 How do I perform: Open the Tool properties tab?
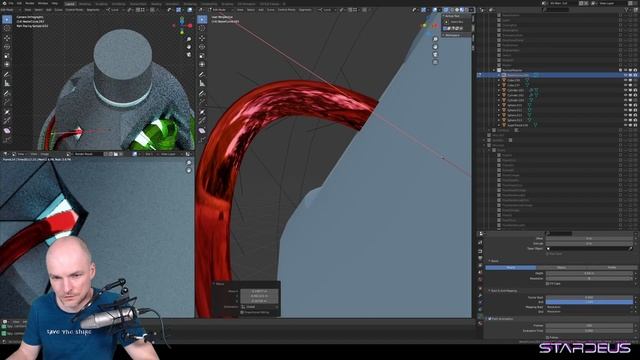pyautogui.click(x=480, y=234)
